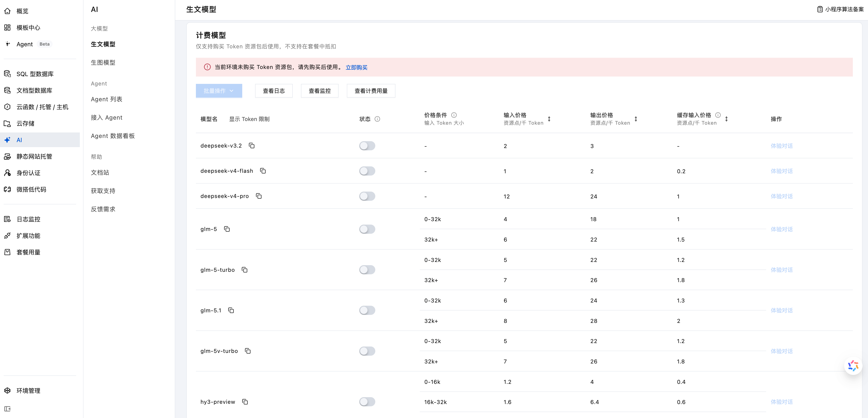Screen dimensions: 868x418
Task: Enable the deepseek-v3.2 status switch
Action: pos(367,146)
